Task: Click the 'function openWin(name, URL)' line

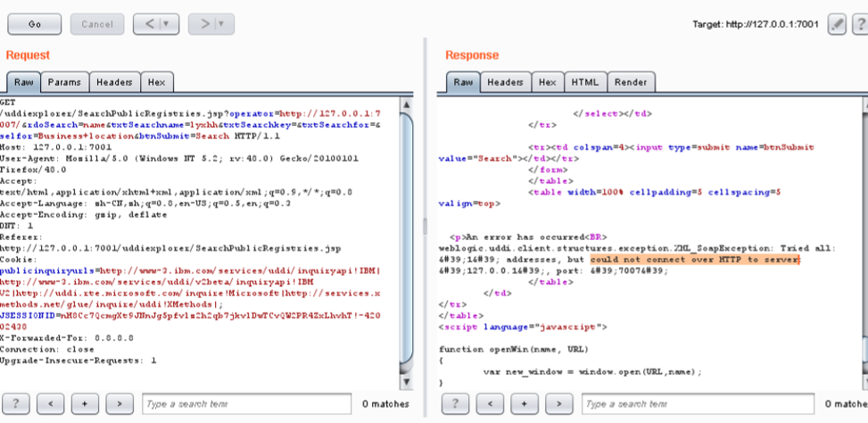Action: pos(514,349)
